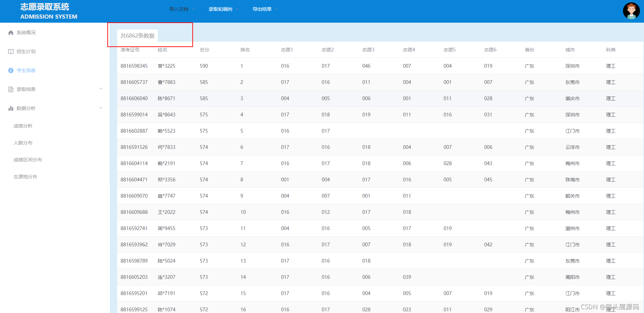The width and height of the screenshot is (644, 313).
Task: Select exam number 8816606040
Action: [x=134, y=98]
